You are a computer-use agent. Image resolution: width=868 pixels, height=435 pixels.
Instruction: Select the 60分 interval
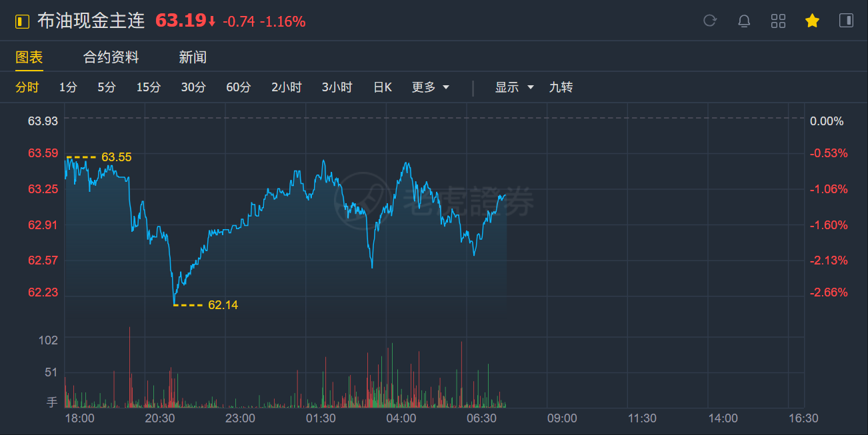(238, 87)
